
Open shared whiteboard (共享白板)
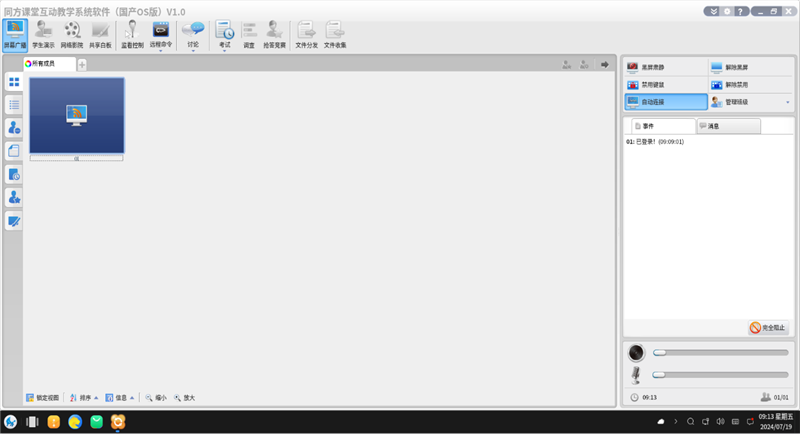tap(100, 34)
